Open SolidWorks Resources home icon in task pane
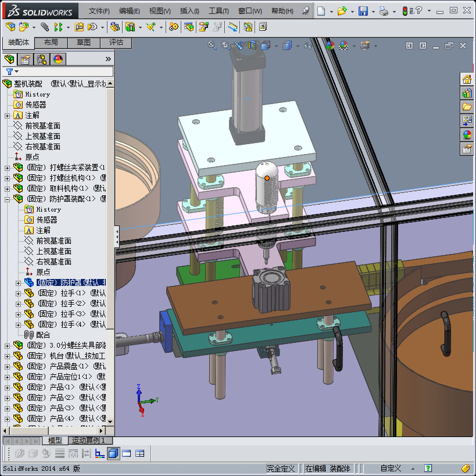Image resolution: width=476 pixels, height=476 pixels. 467,80
